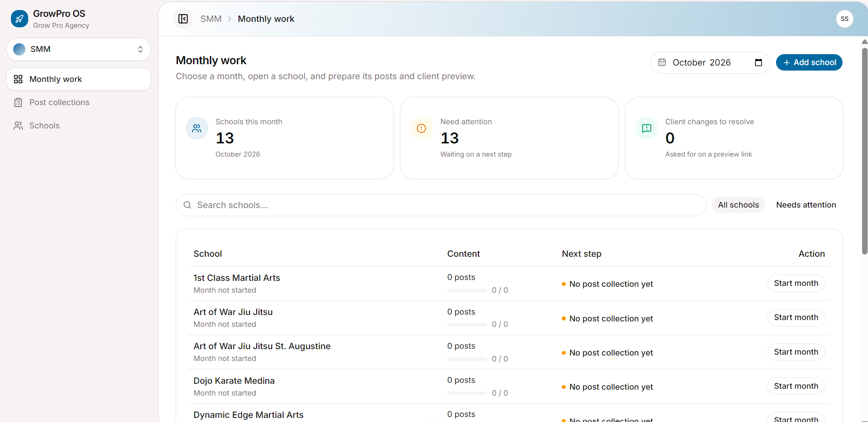
Task: Click the Client changes to resolve card
Action: point(734,138)
